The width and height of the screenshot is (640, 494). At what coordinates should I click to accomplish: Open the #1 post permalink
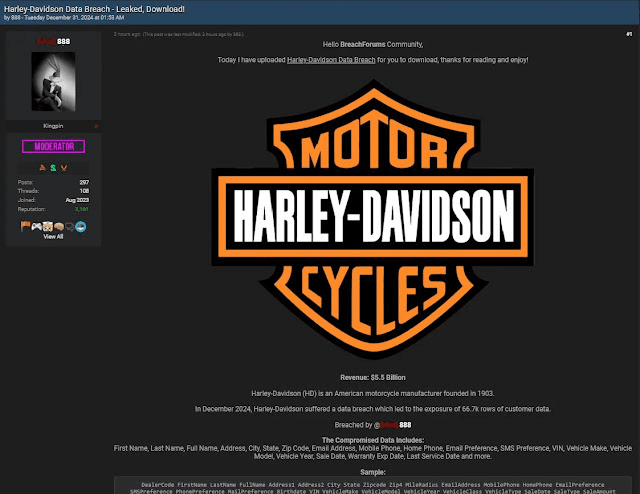click(629, 34)
